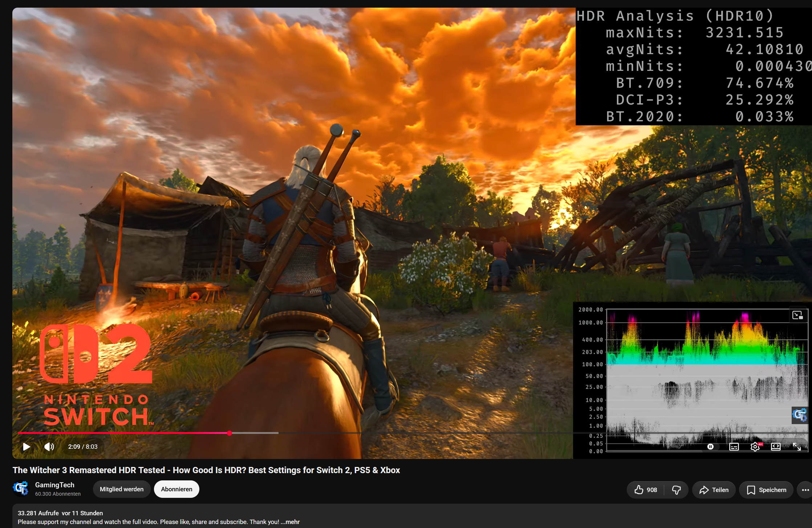Open the GamingTech channel avatar
The height and width of the screenshot is (528, 812).
pos(21,488)
